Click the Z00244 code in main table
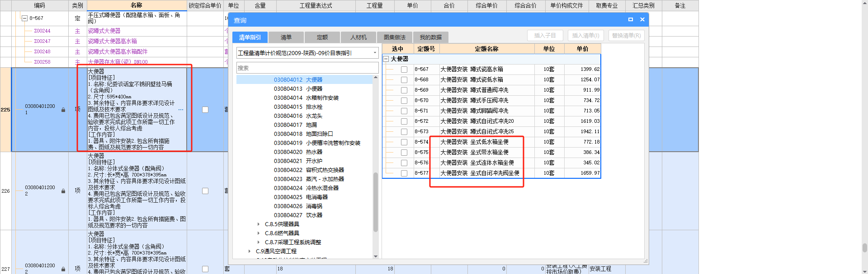 pos(42,31)
